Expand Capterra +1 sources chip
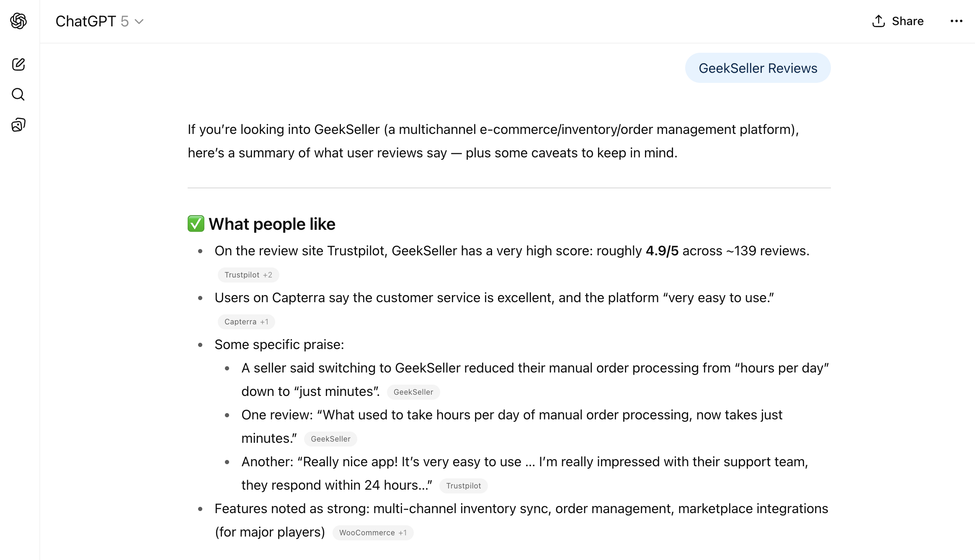This screenshot has width=975, height=560. 246,322
